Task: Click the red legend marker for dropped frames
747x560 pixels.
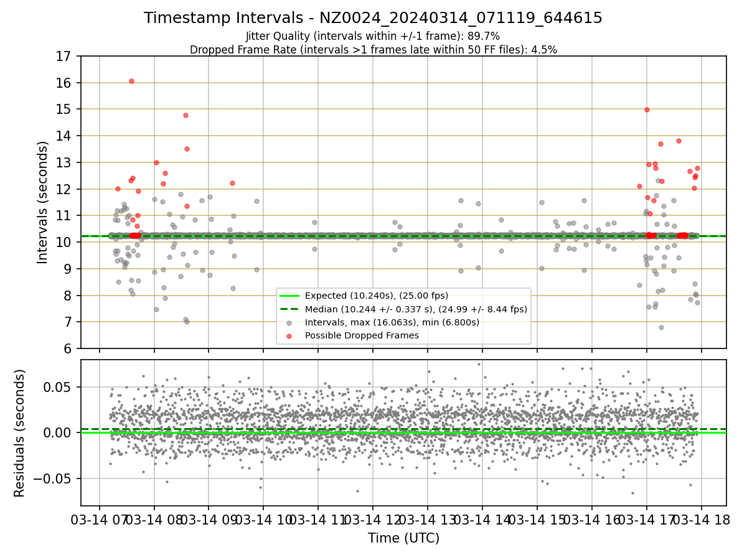Action: pos(289,336)
